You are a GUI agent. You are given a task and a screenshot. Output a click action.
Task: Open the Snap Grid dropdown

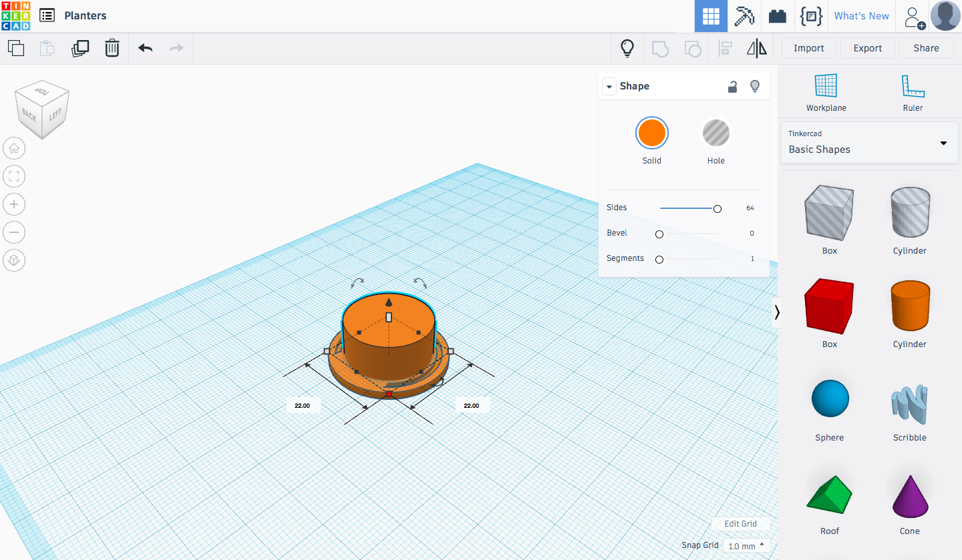[x=746, y=546]
